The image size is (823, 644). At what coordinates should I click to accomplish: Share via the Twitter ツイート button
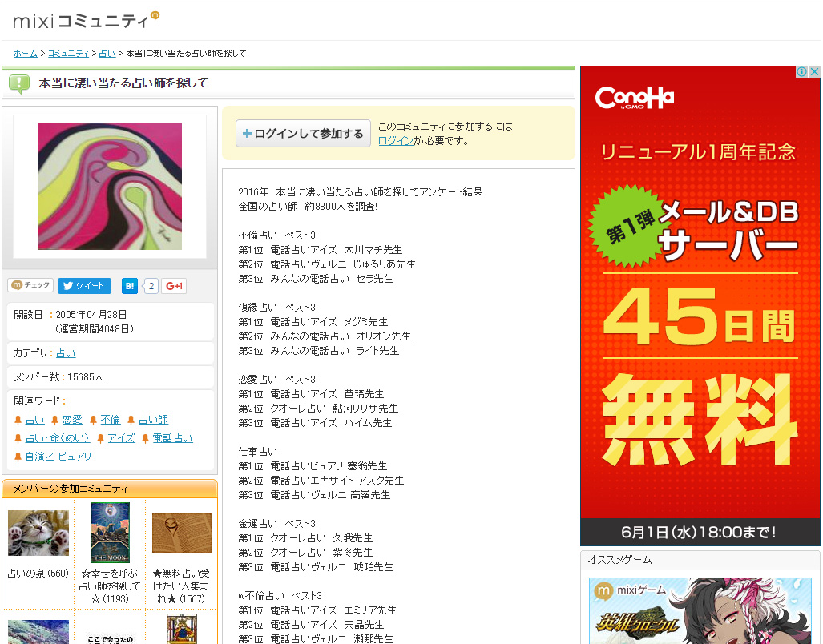point(84,286)
